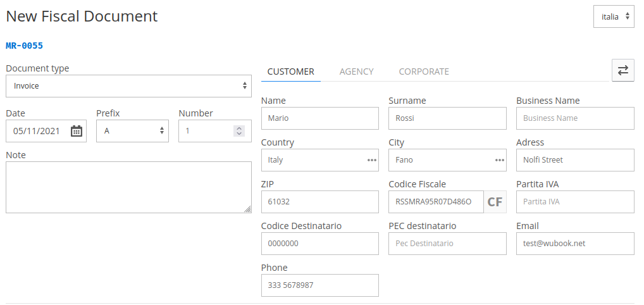Screen dimensions: 644x305
Task: Focus the Business Name input field
Action: tap(574, 118)
